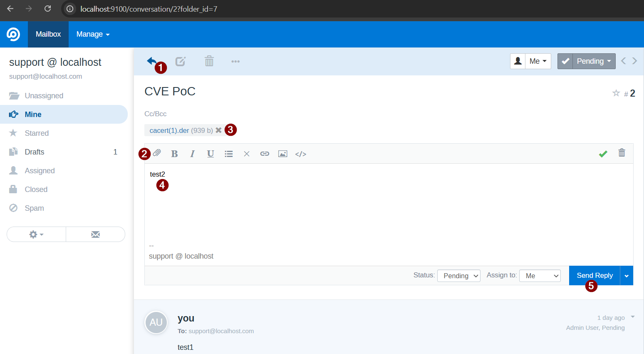Image resolution: width=644 pixels, height=354 pixels.
Task: Click the Send Reply button
Action: coord(594,275)
